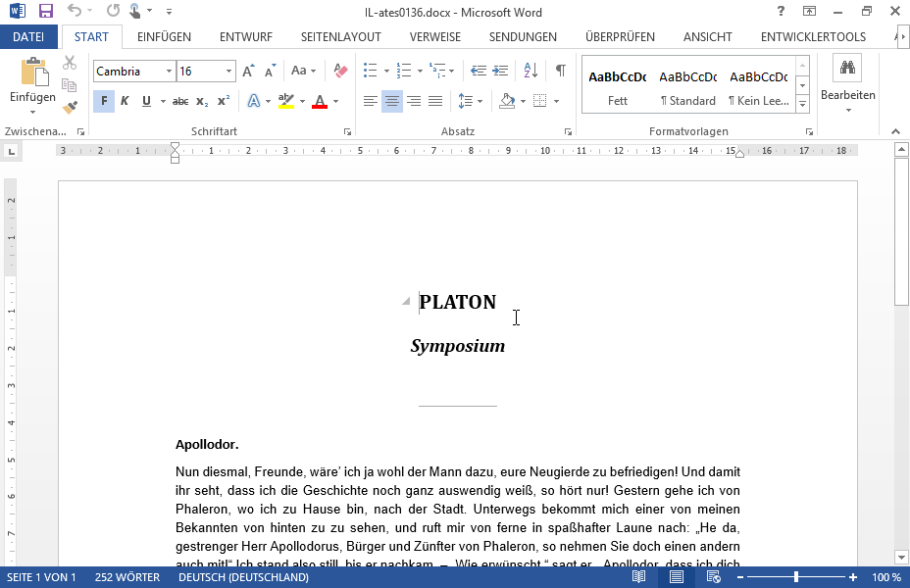Toggle italic formatting (K button)
The width and height of the screenshot is (910, 588).
tap(125, 102)
